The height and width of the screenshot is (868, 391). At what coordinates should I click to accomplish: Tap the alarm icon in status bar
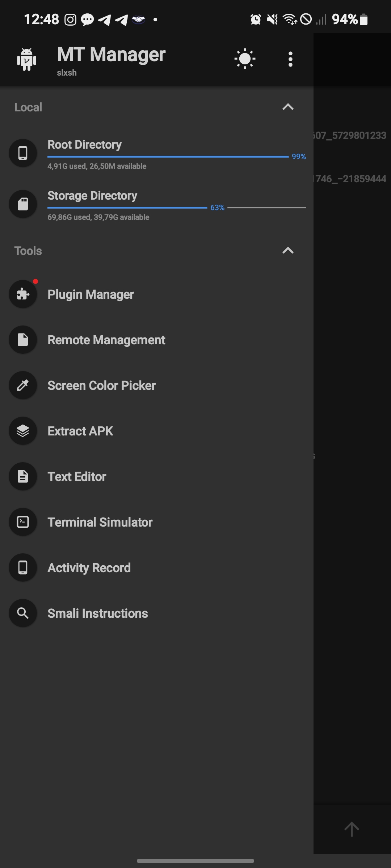pos(256,19)
